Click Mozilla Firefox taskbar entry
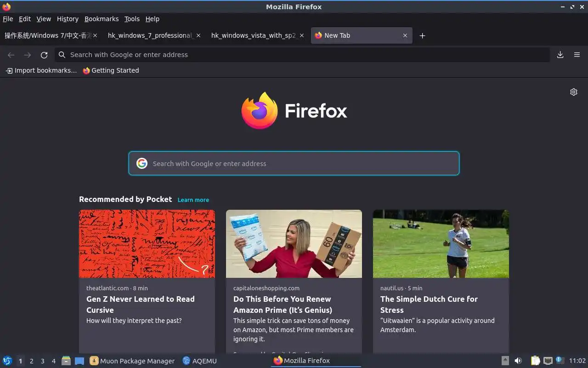This screenshot has height=368, width=588. [x=316, y=361]
